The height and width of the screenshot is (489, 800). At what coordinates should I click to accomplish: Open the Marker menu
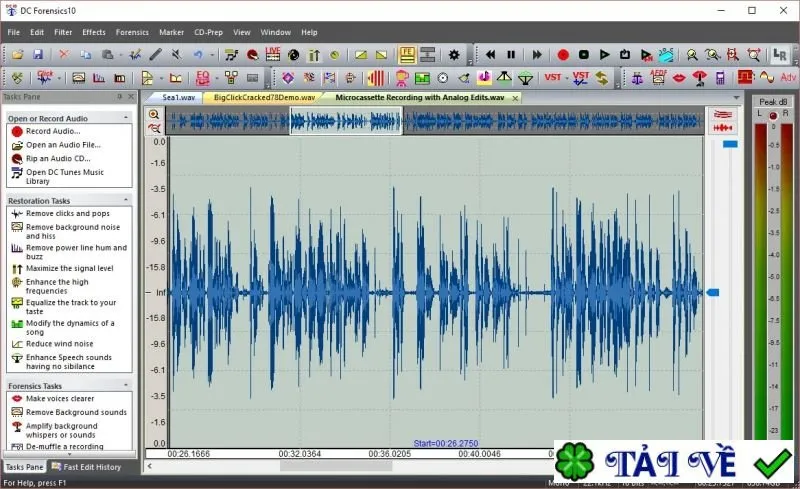point(171,32)
